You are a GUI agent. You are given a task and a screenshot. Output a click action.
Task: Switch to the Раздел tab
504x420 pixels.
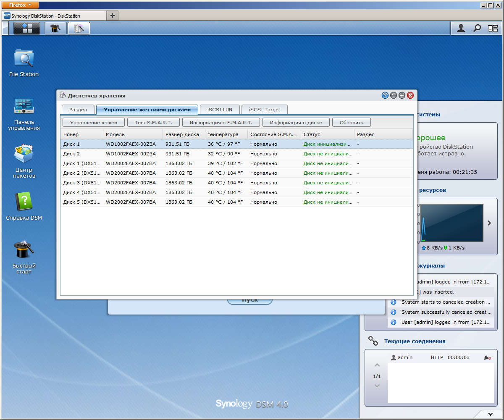78,110
